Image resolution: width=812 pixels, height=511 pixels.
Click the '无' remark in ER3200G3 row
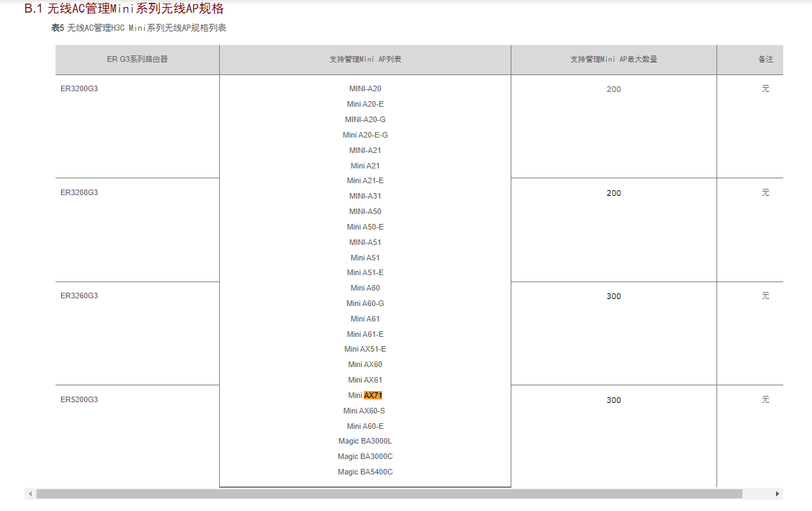[x=766, y=89]
